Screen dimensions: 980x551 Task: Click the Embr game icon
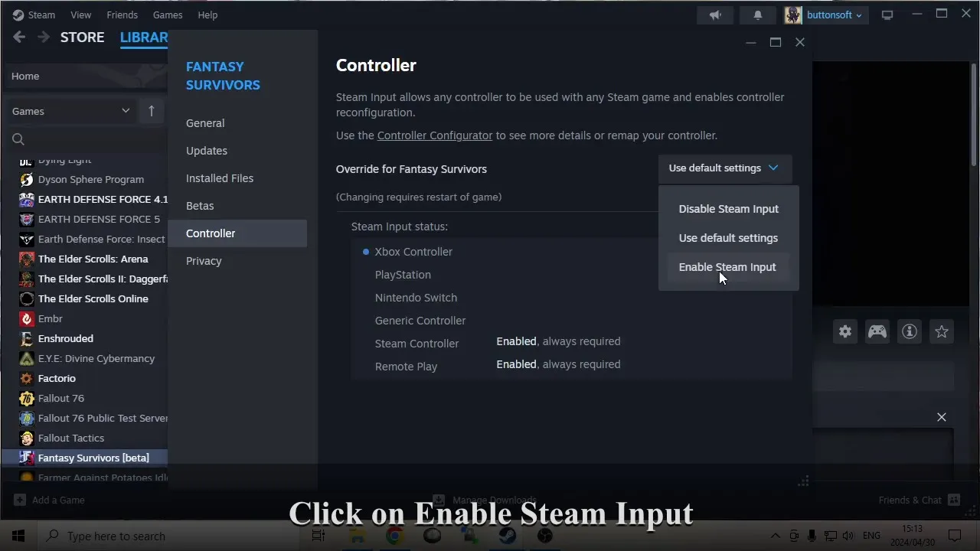click(x=27, y=318)
